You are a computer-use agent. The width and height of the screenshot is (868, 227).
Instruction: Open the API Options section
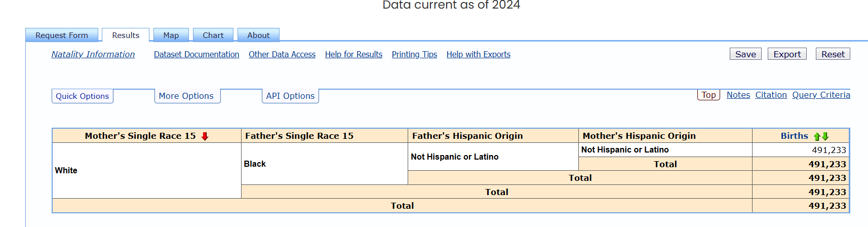pyautogui.click(x=290, y=96)
